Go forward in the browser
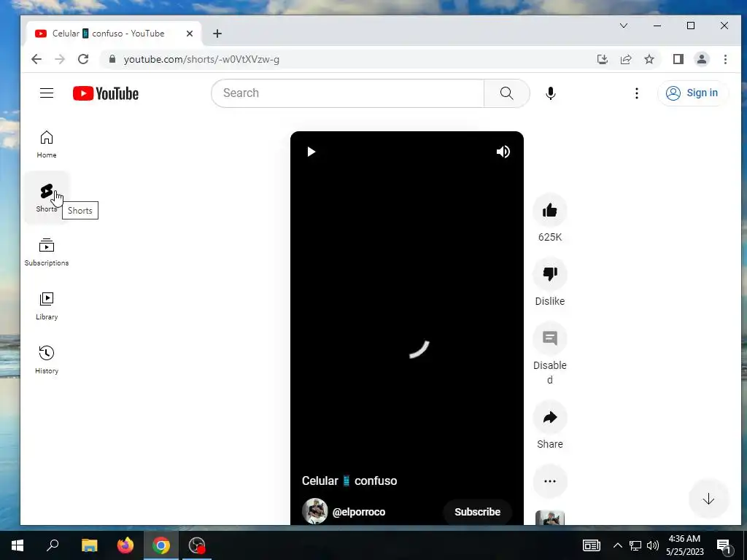Viewport: 747px width, 560px height. (x=60, y=59)
